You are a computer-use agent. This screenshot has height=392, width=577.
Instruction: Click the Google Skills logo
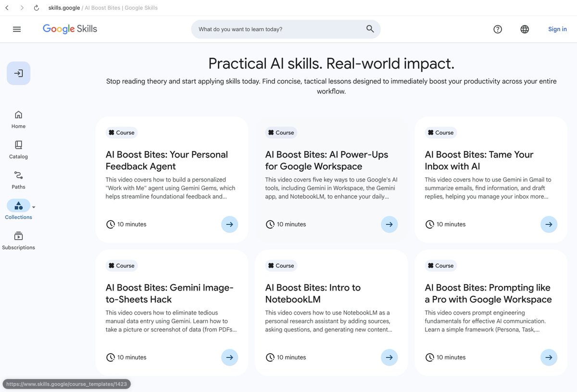(x=70, y=29)
